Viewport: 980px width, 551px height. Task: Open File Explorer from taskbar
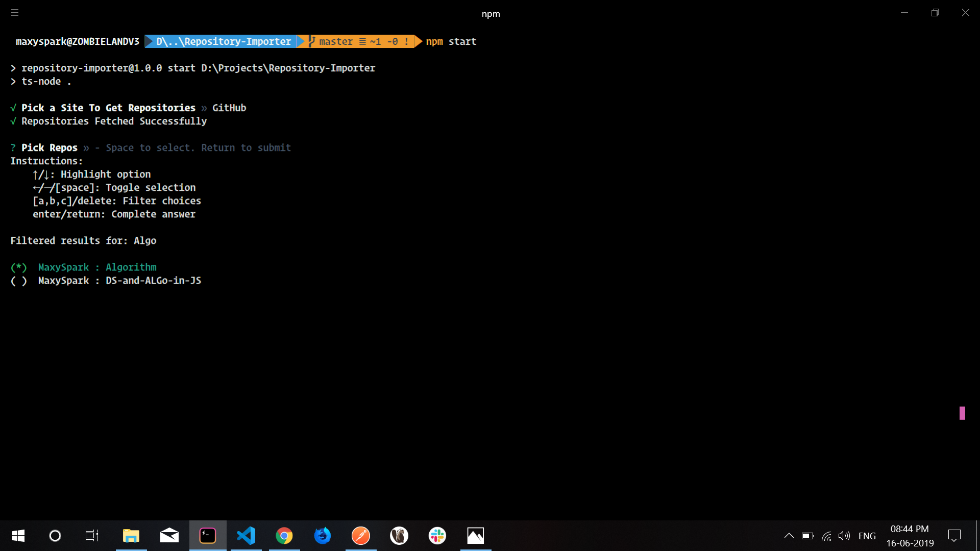(131, 536)
